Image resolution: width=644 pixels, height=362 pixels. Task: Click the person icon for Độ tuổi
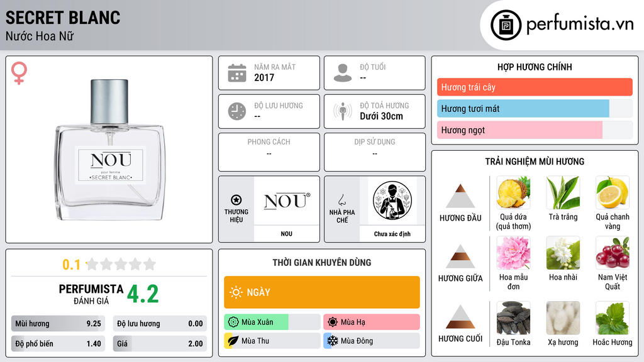pos(343,73)
